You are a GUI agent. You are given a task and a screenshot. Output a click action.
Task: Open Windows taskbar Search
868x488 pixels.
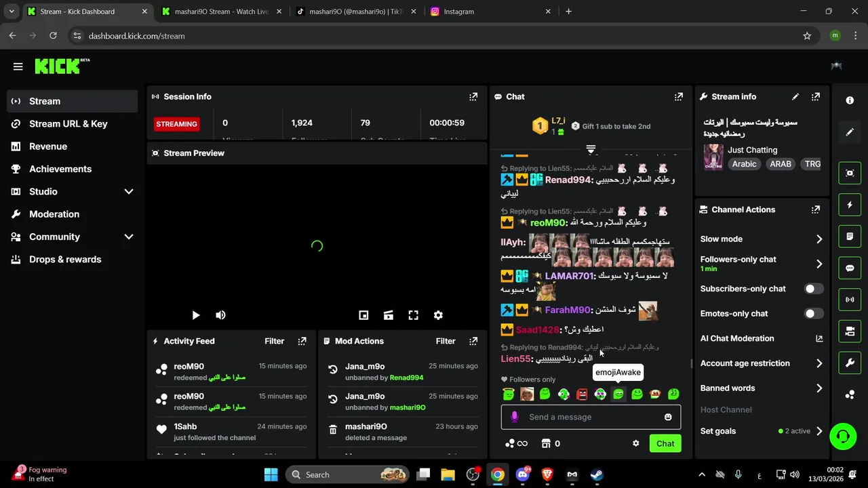click(349, 474)
